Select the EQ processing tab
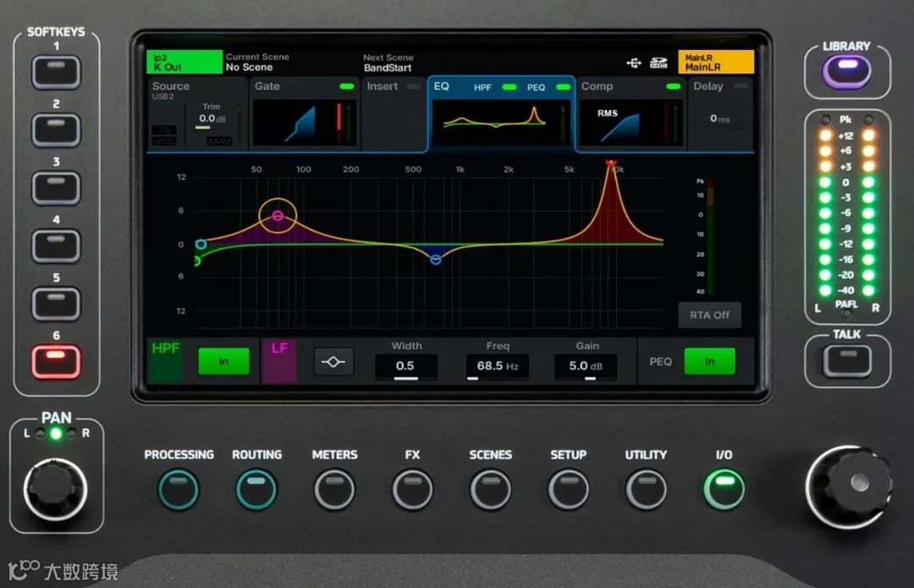This screenshot has width=914, height=588. tap(502, 114)
